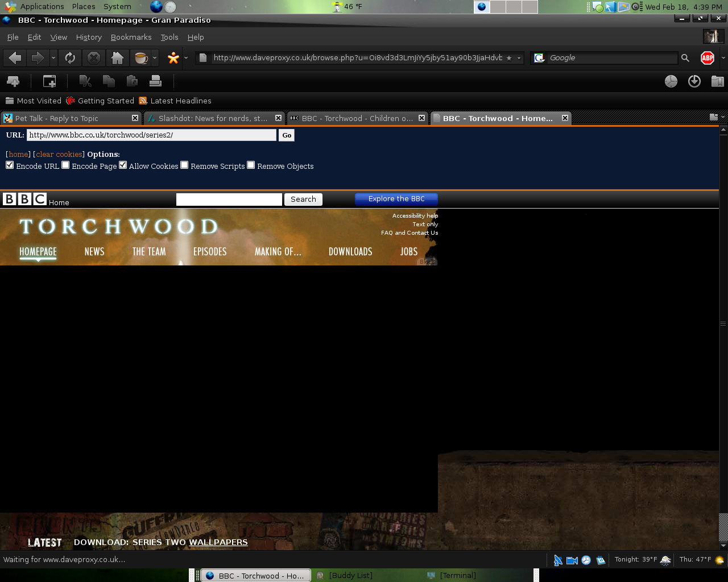Image resolution: width=728 pixels, height=582 pixels.
Task: Stop loading the page
Action: coord(94,58)
